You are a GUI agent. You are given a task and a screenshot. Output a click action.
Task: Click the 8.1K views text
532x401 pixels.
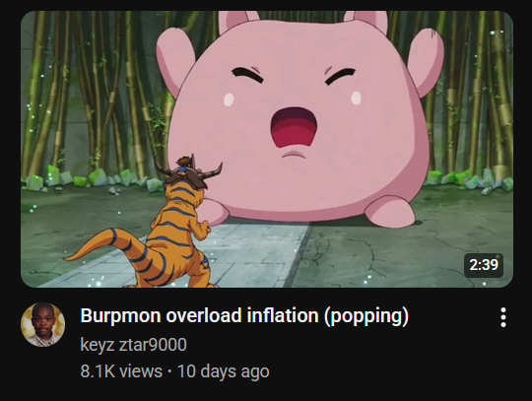pos(121,371)
